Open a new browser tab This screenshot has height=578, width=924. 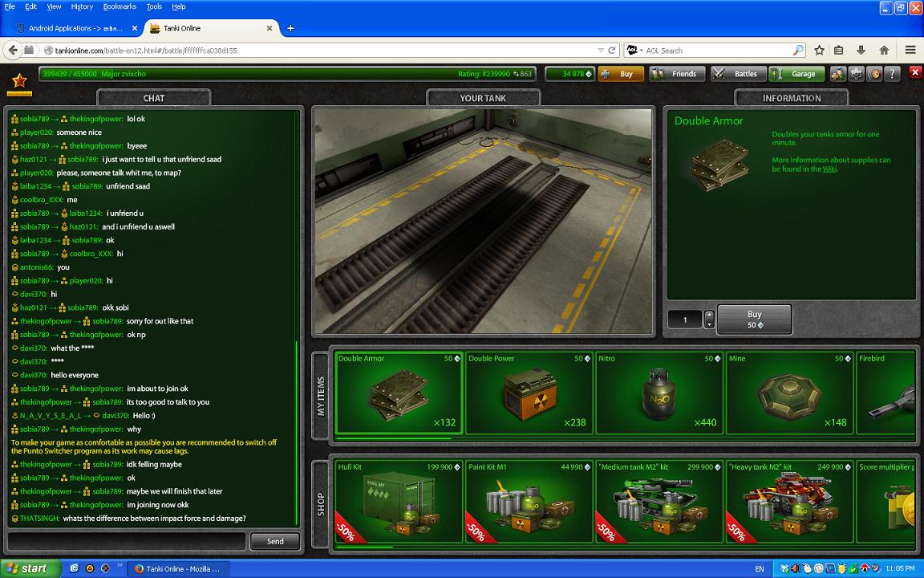click(x=290, y=28)
